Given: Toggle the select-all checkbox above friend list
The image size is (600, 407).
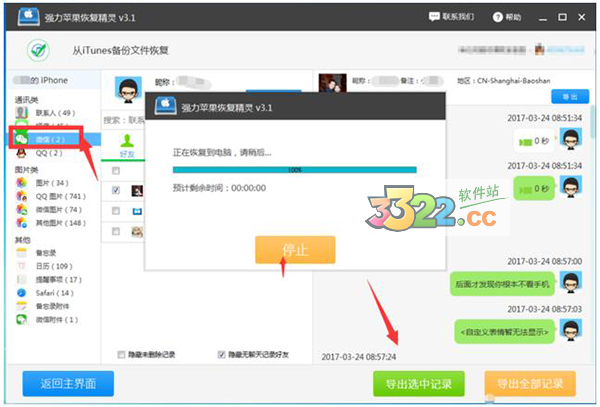Looking at the screenshot, I should coord(116,171).
